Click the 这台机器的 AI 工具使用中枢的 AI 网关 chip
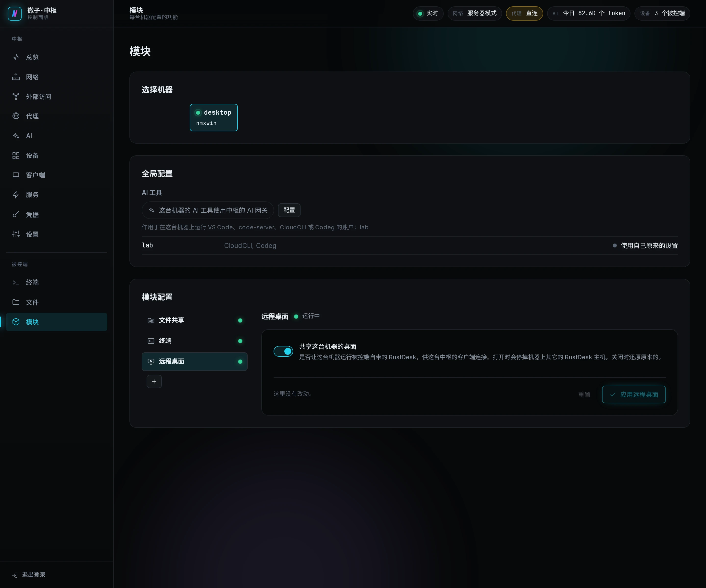Viewport: 706px width, 588px height. point(208,210)
